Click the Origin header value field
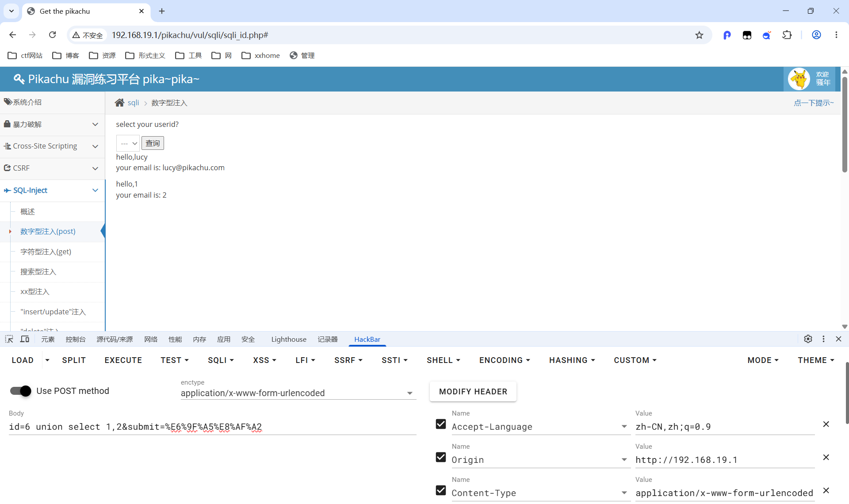Image resolution: width=849 pixels, height=504 pixels. 725,460
